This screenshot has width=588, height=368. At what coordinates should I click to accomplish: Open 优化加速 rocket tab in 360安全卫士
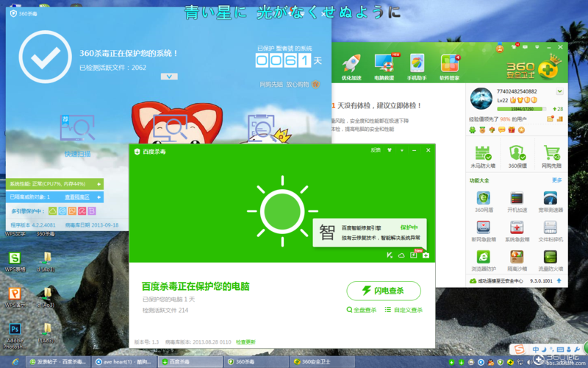tap(351, 67)
